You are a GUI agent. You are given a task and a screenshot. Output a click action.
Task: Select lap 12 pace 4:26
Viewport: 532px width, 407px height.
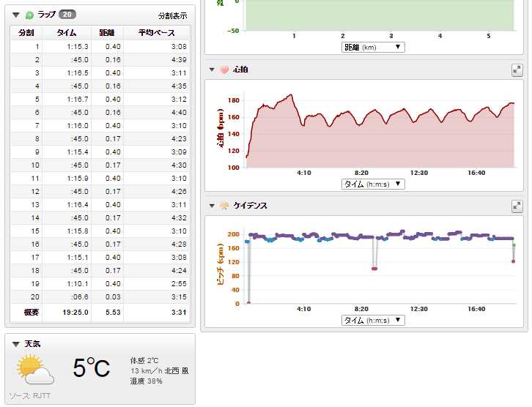click(179, 192)
